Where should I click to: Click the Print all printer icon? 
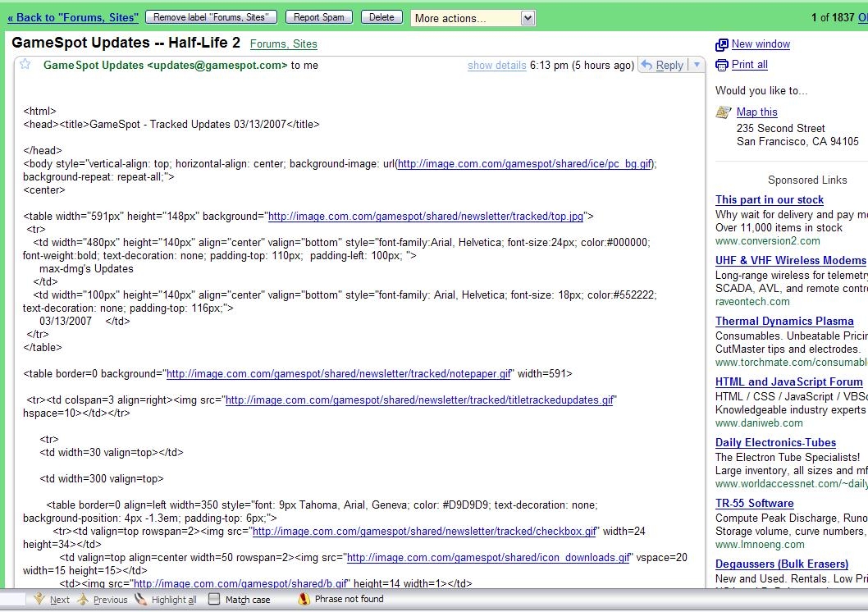pyautogui.click(x=722, y=66)
